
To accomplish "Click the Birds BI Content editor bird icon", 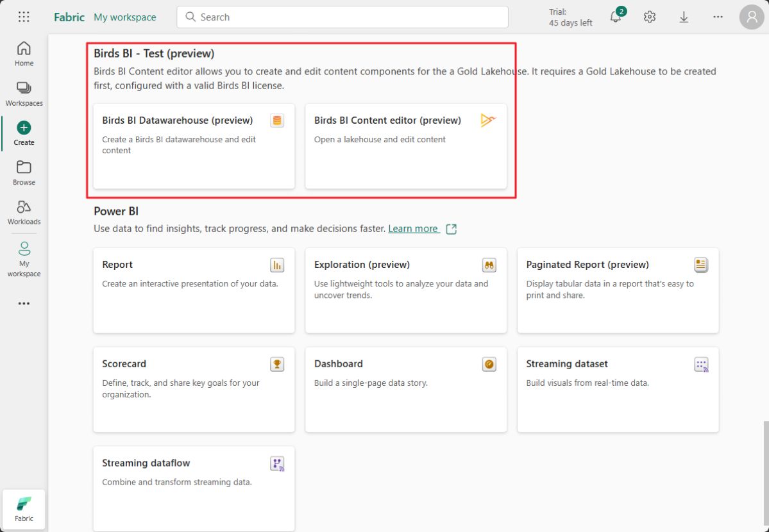I will (x=489, y=121).
